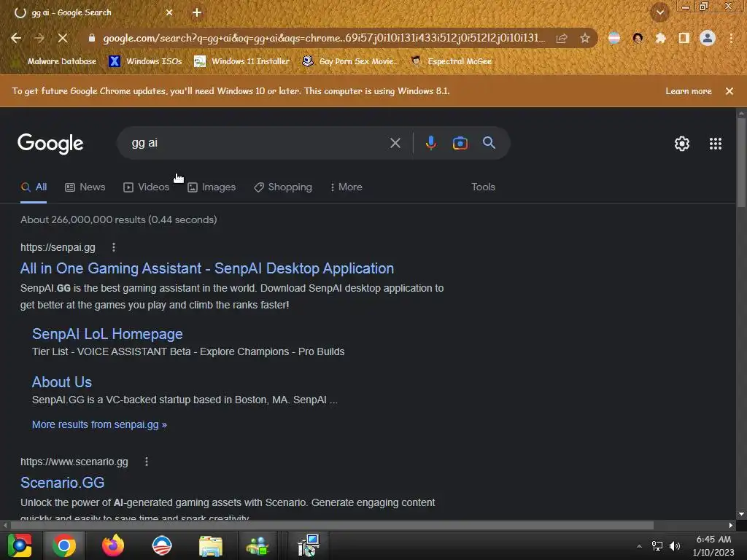Open the Windows 11 Installer bookmark

click(241, 61)
